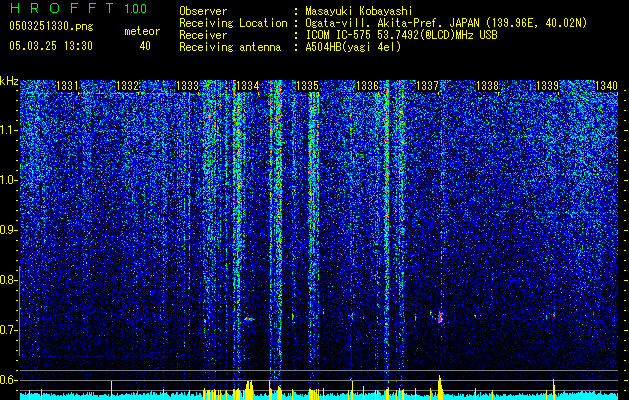629x400 pixels.
Task: Click the 1335 time marker
Action: coord(307,86)
